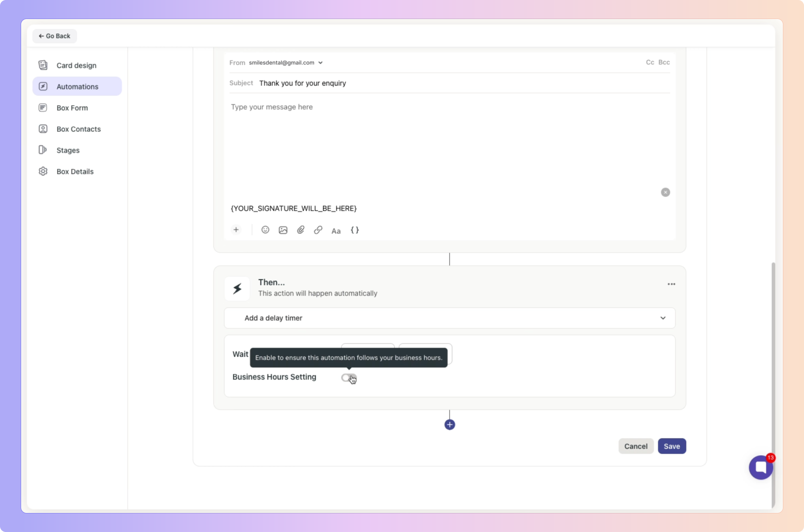Attach a file with the paperclip icon
The width and height of the screenshot is (804, 532).
pyautogui.click(x=300, y=230)
